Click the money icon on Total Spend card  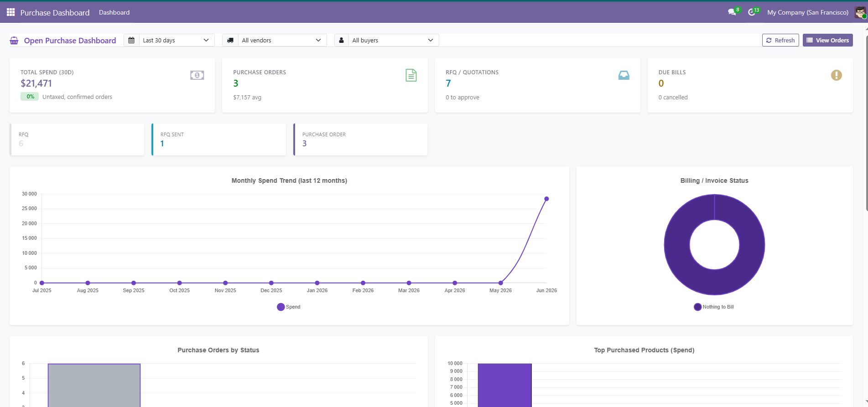pos(197,75)
